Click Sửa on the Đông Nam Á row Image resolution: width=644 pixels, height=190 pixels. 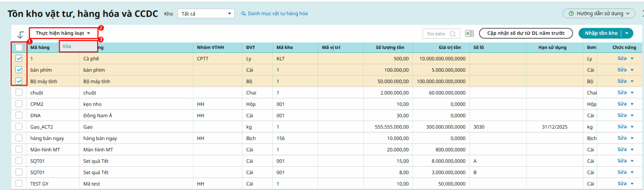622,115
